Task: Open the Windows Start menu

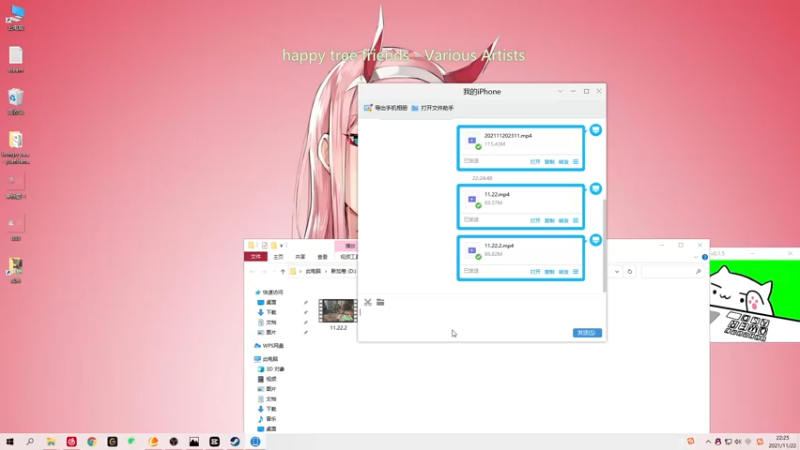Action: (10, 442)
